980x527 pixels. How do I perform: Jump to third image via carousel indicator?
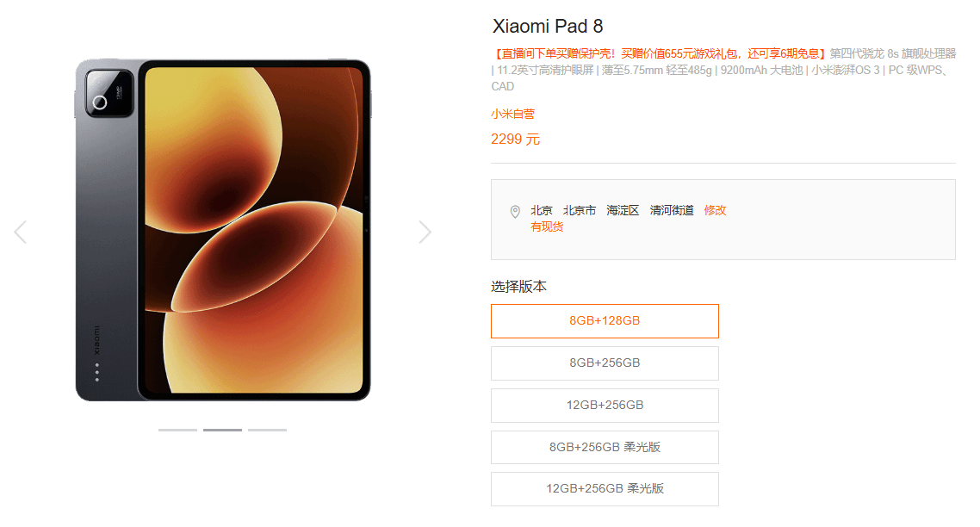pos(268,430)
